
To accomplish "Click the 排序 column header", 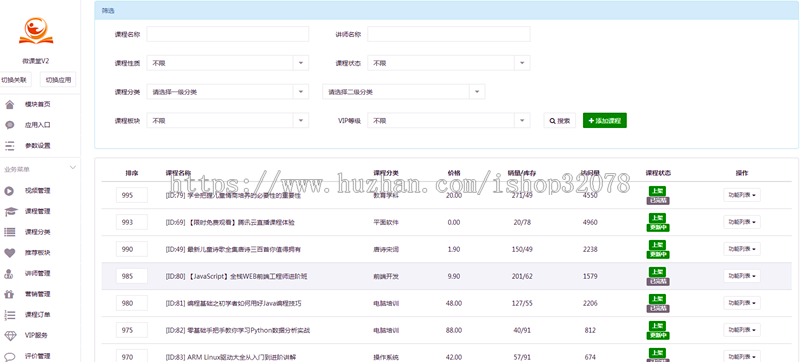I will 132,173.
